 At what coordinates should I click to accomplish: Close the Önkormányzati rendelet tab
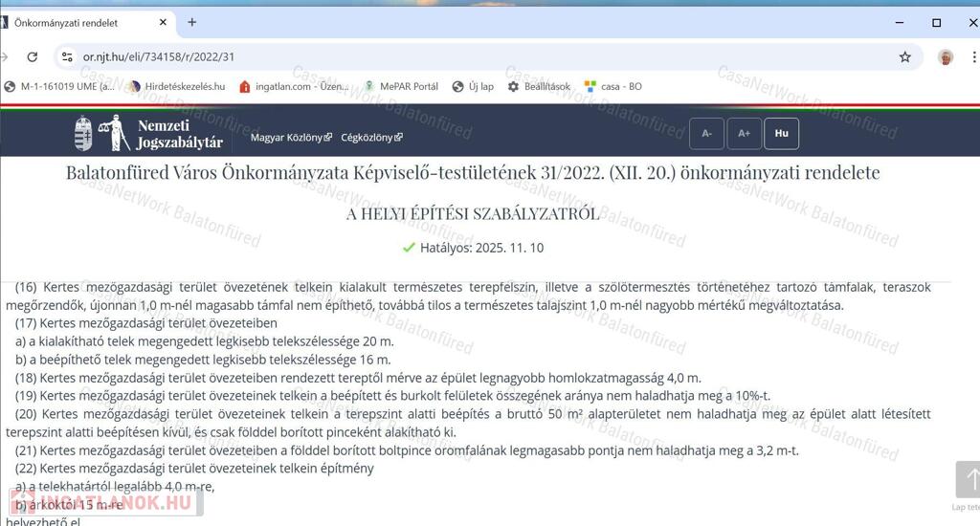(163, 22)
